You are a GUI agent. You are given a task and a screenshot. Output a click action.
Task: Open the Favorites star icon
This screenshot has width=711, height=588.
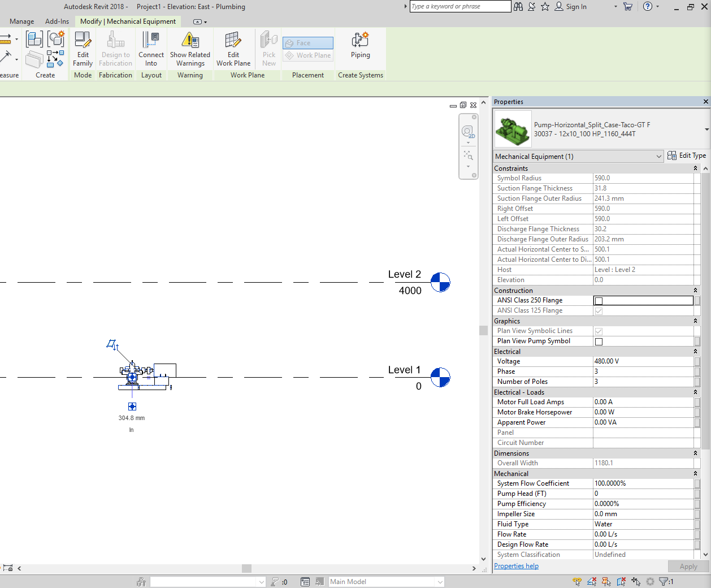tap(545, 7)
